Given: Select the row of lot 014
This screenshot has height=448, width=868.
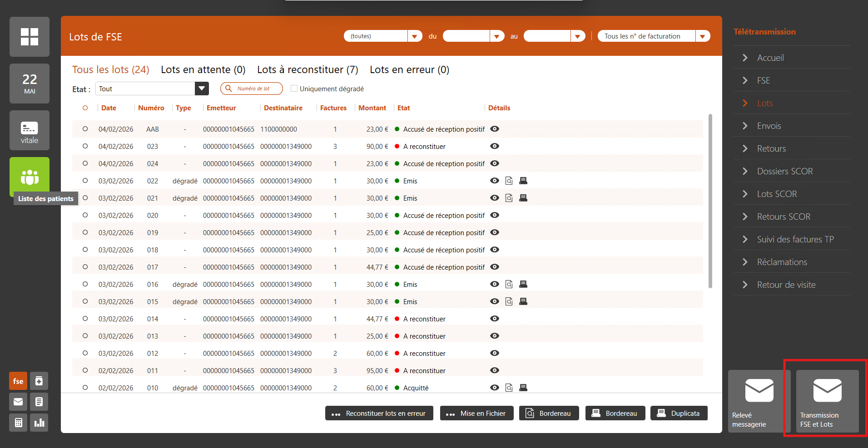Looking at the screenshot, I should (85, 319).
